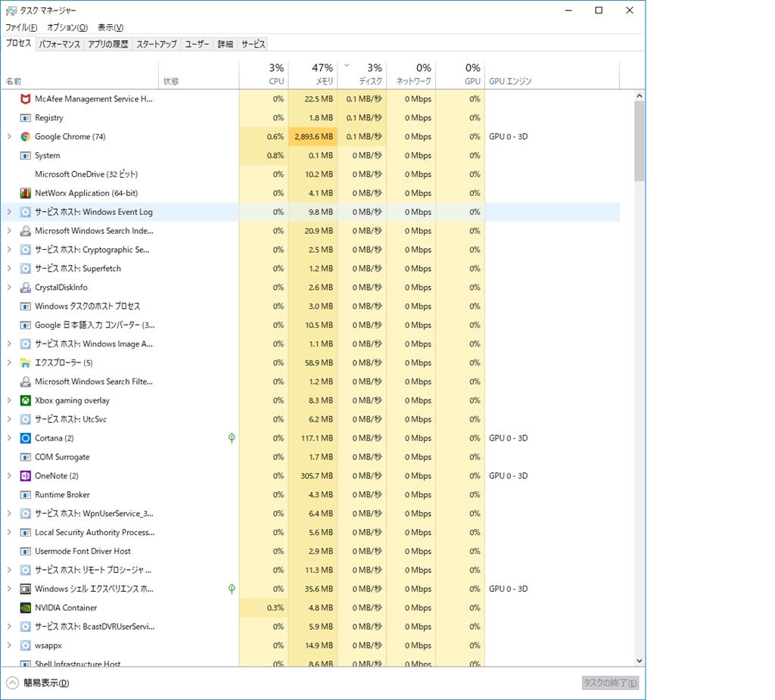Click 簡易表示 to show fewer details
The width and height of the screenshot is (775, 700).
click(38, 683)
